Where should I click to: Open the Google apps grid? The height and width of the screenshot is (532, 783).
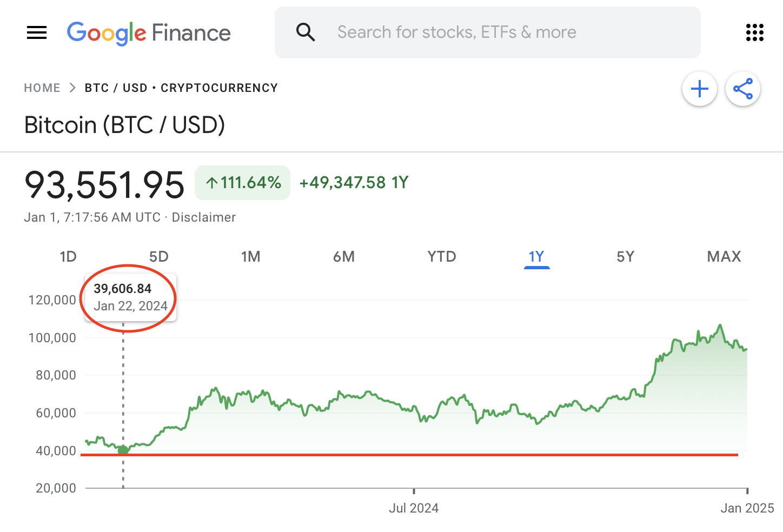click(754, 32)
